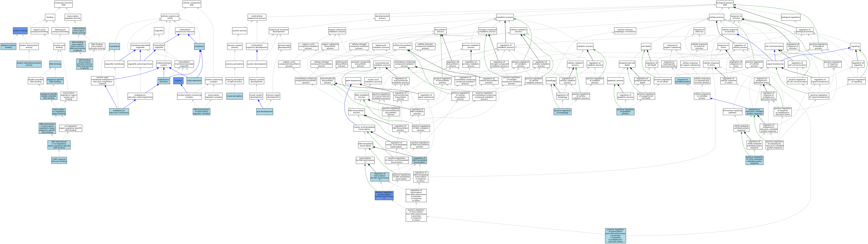868x244 pixels.
Task: Select the 'double-stranded DNA binding' node
Action: pos(36,81)
